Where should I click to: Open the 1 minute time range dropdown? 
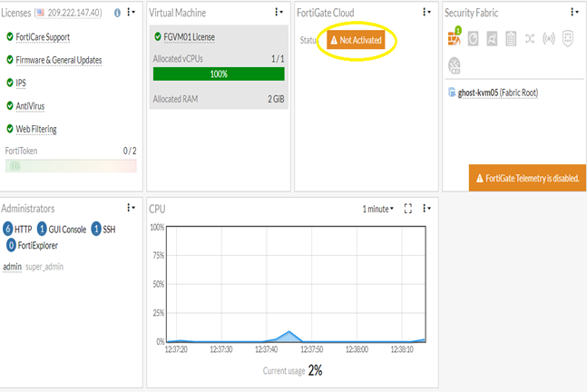(377, 209)
